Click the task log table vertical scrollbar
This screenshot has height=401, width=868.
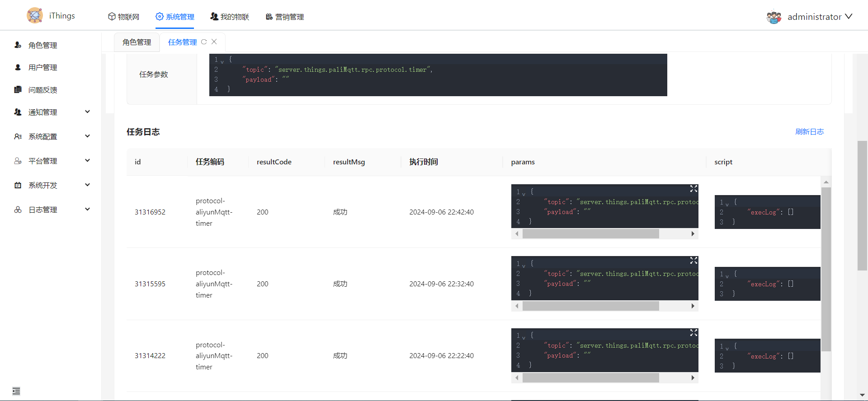(826, 269)
